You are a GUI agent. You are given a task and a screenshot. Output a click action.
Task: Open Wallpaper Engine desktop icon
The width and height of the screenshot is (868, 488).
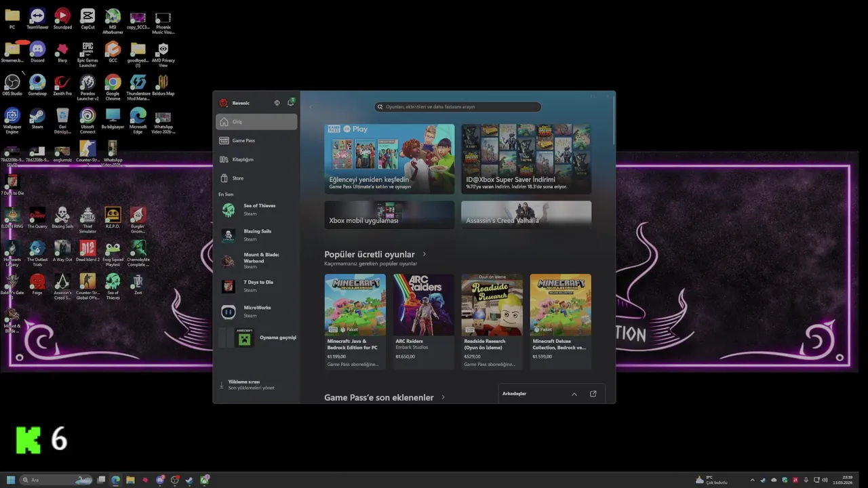point(12,121)
